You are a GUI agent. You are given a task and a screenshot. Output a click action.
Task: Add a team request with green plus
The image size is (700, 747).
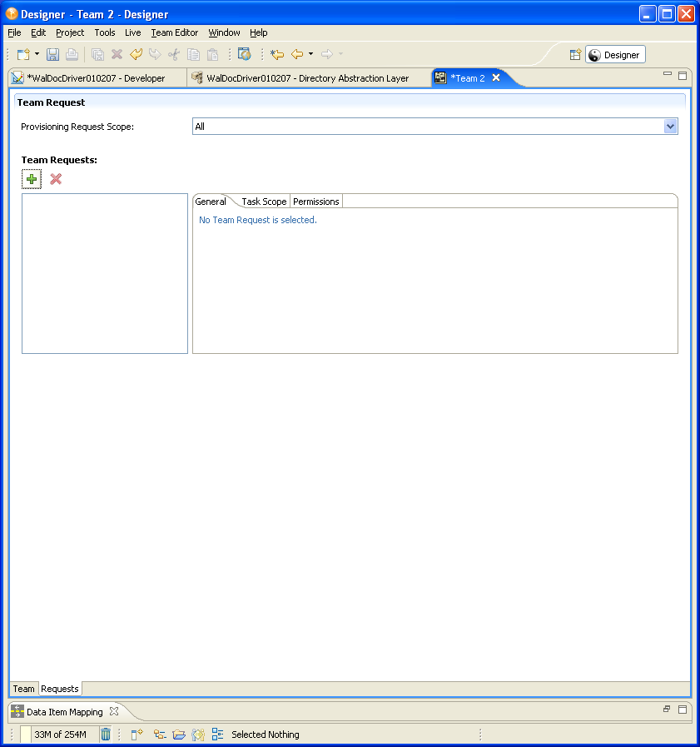point(32,179)
